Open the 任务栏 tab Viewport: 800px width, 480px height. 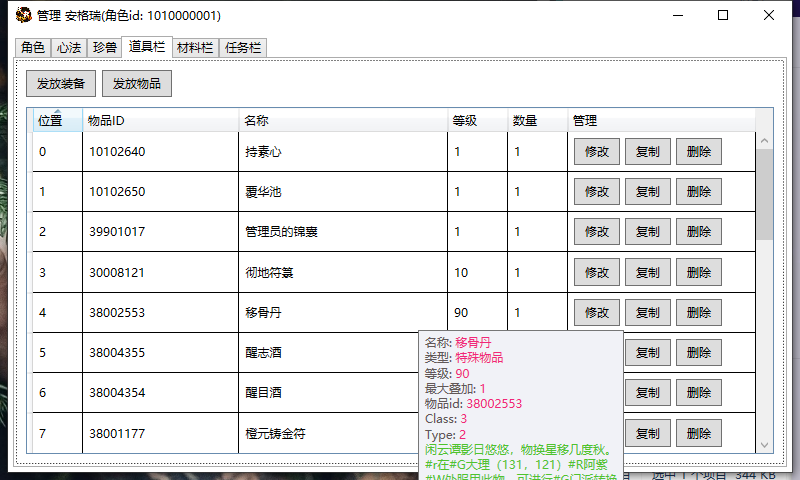243,47
